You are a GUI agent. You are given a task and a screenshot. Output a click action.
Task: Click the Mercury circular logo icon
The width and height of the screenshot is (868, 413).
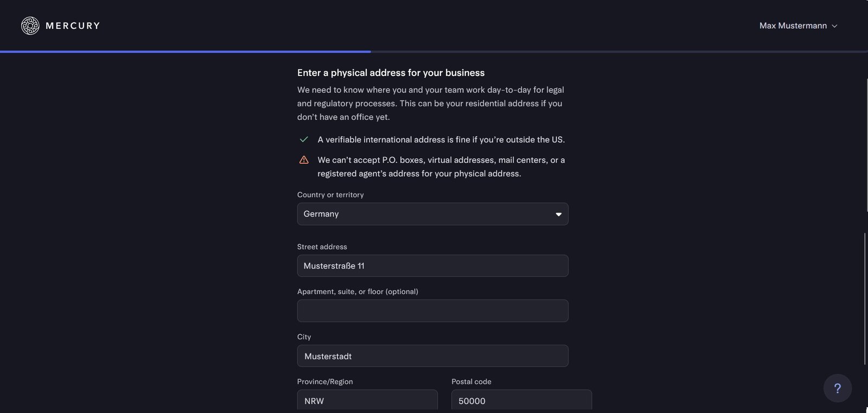(30, 26)
